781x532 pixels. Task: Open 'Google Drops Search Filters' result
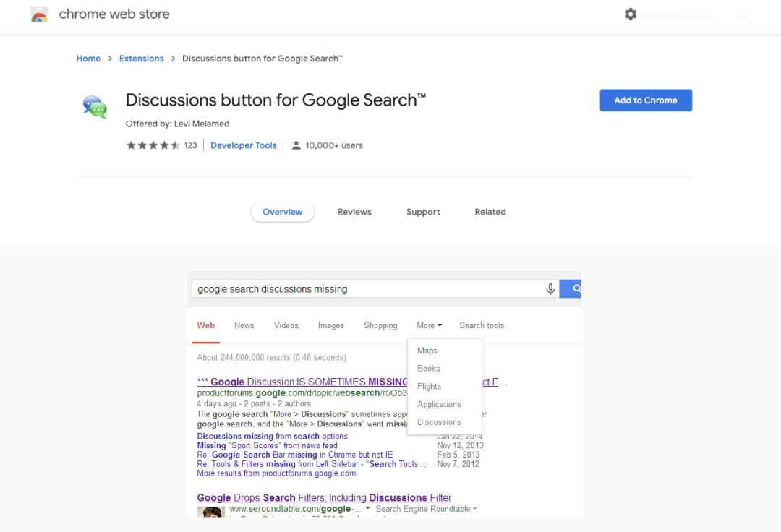[324, 497]
